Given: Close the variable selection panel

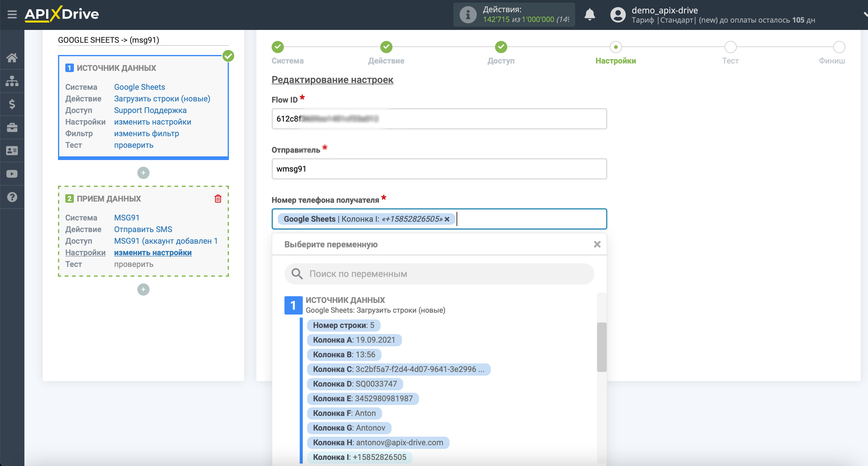Looking at the screenshot, I should (x=597, y=245).
